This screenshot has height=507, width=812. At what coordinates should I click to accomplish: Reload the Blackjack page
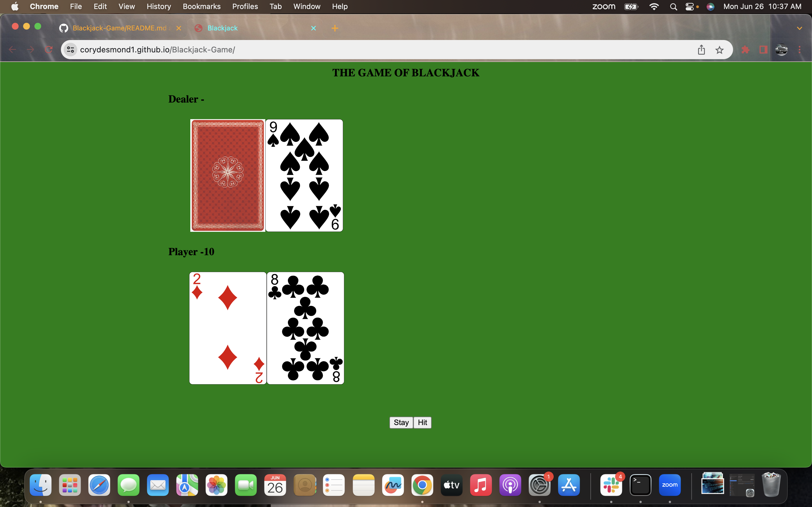(x=49, y=49)
